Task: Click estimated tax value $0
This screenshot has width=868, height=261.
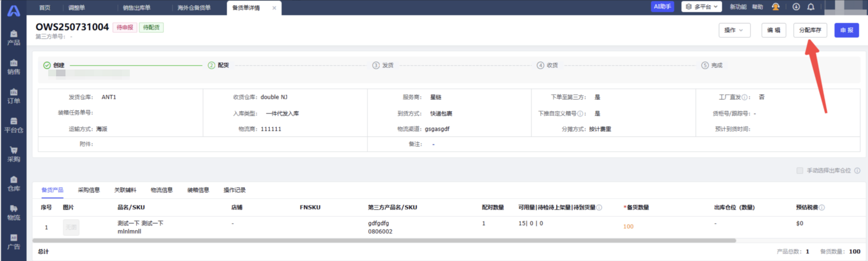Action: click(x=799, y=223)
